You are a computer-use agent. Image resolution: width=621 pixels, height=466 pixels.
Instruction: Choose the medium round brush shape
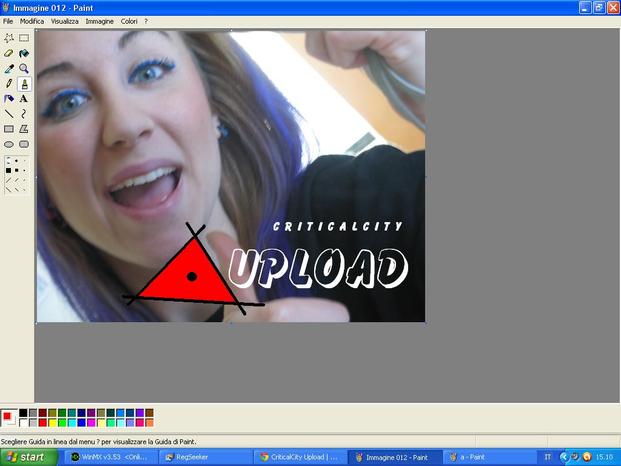tap(16, 161)
